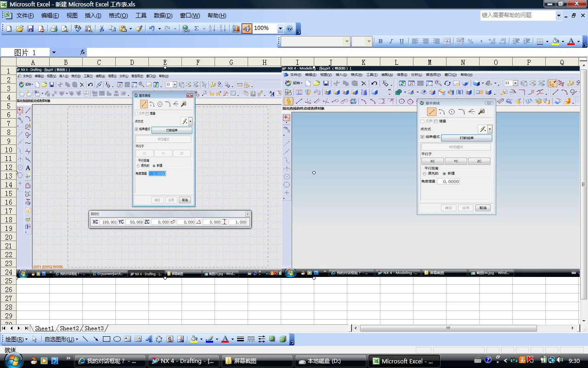The width and height of the screenshot is (588, 368).
Task: Cut selection with the scissors icon
Action: click(102, 29)
